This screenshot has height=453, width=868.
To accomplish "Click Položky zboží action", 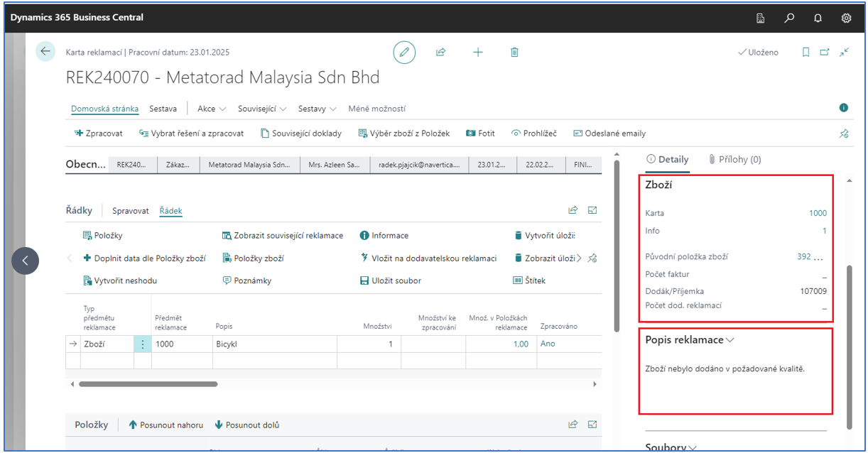I will [254, 258].
